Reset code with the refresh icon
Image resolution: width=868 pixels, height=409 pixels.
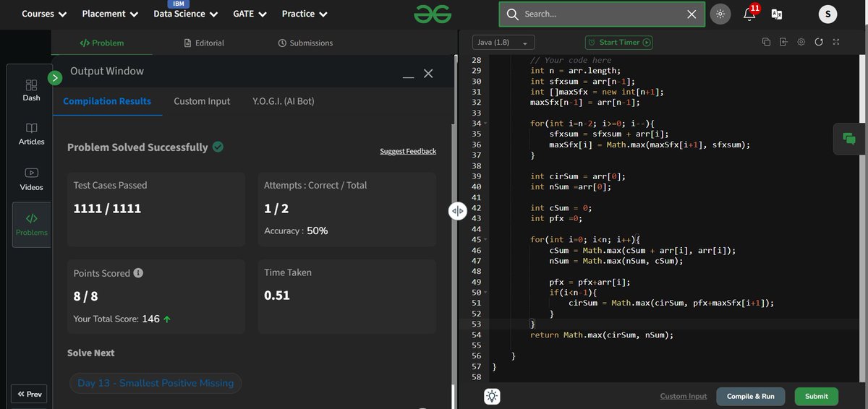(x=819, y=43)
